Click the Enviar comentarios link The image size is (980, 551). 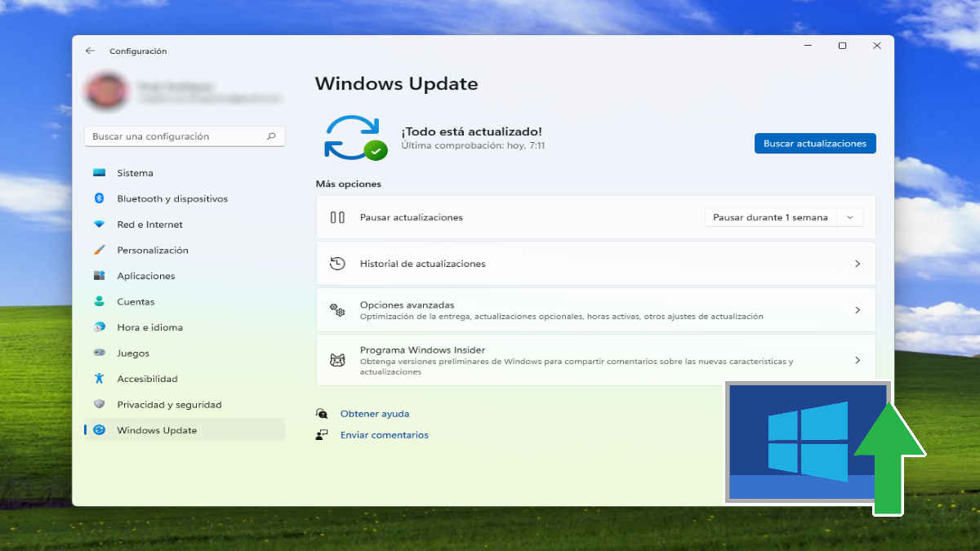pos(385,435)
